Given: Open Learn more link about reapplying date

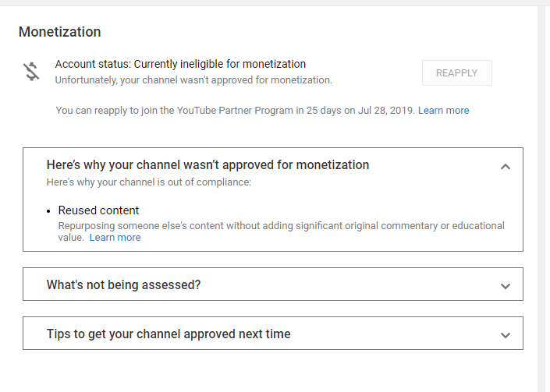Looking at the screenshot, I should (x=443, y=111).
